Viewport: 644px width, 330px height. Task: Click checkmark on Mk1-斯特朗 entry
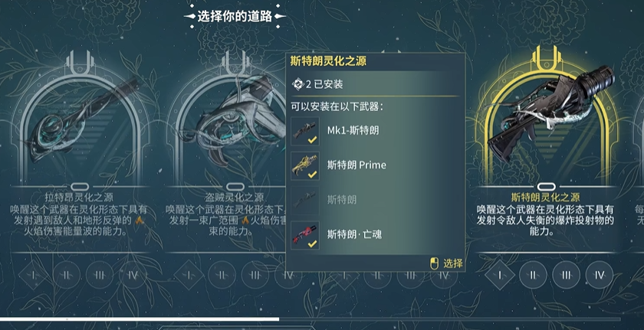(313, 140)
